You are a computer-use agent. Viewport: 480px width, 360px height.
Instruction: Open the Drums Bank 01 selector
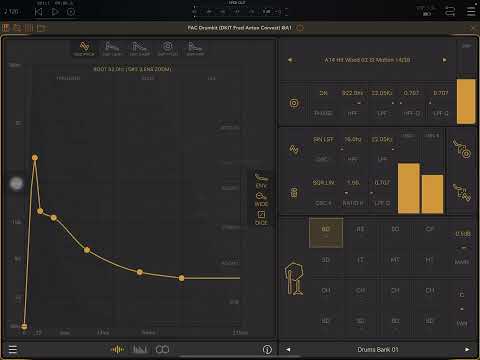378,349
